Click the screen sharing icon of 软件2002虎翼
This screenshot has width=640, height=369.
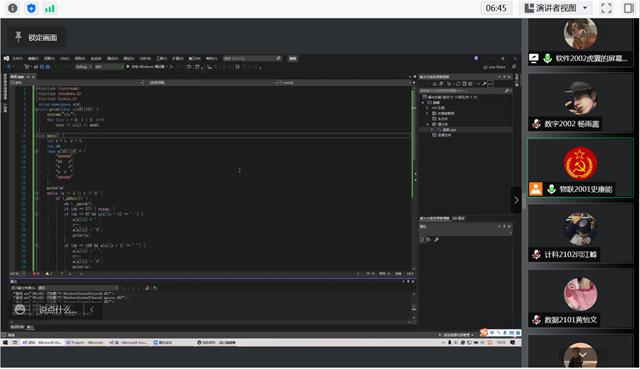coord(534,58)
